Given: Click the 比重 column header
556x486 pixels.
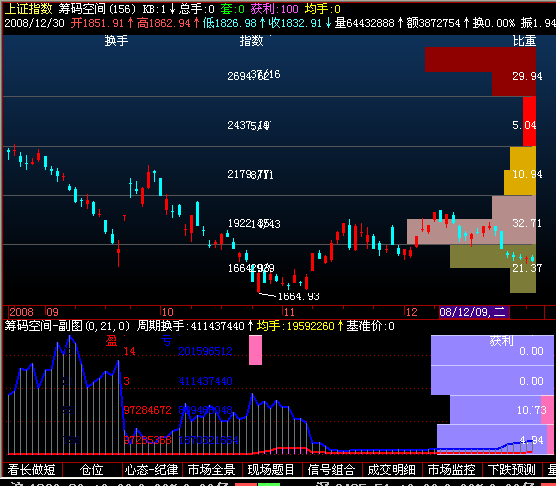Looking at the screenshot, I should (x=524, y=41).
